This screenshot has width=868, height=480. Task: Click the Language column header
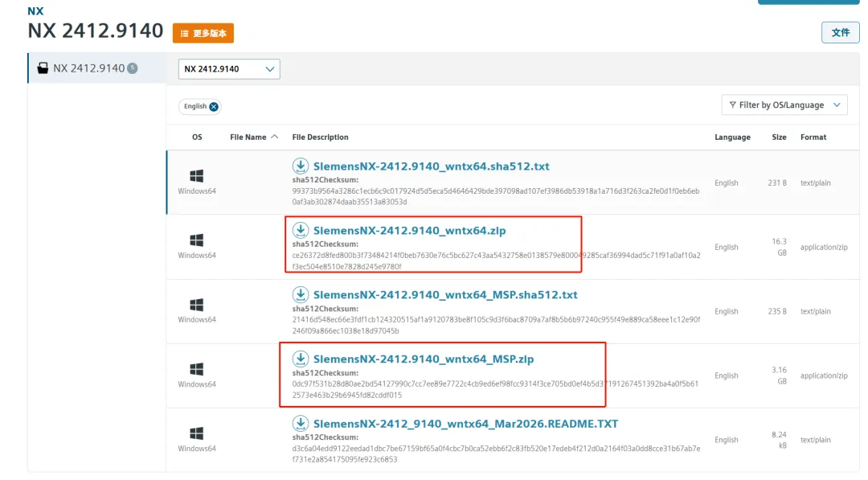(x=732, y=137)
